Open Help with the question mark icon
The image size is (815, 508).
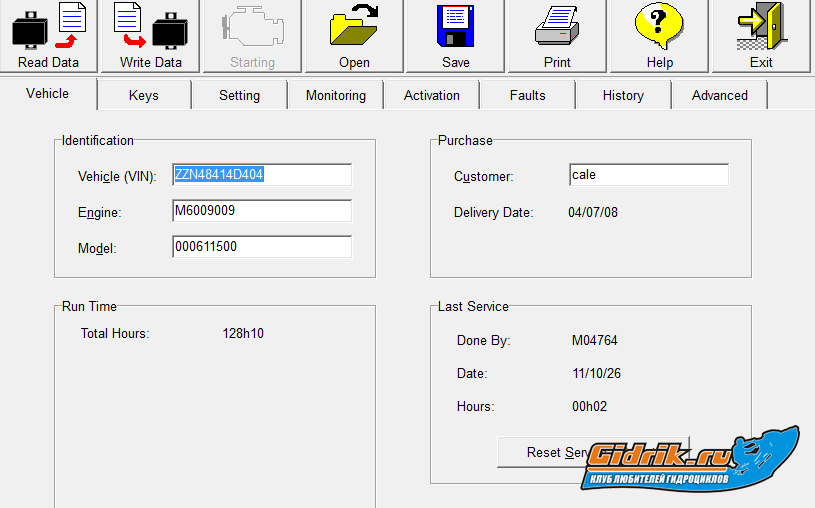pos(659,27)
